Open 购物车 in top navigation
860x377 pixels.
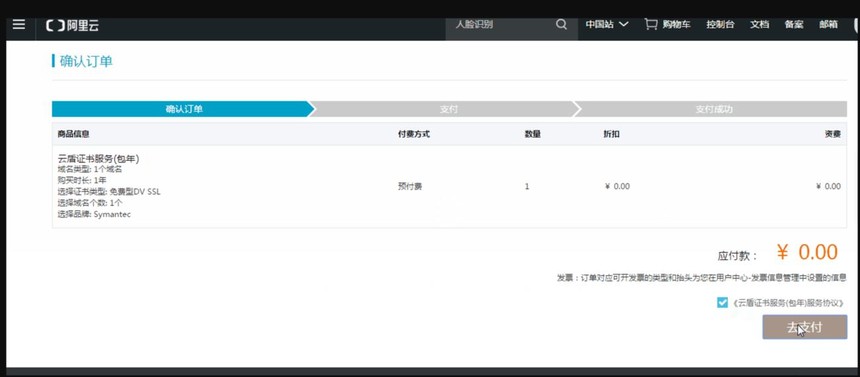pos(676,24)
